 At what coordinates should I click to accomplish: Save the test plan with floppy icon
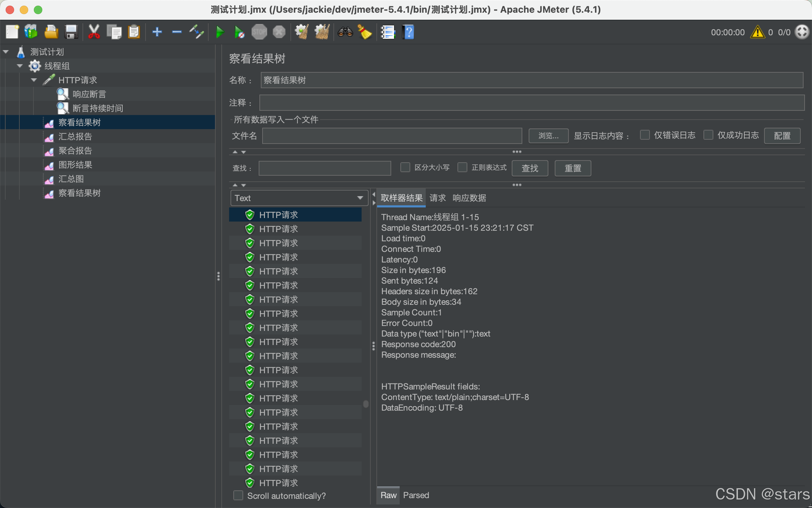[x=71, y=32]
